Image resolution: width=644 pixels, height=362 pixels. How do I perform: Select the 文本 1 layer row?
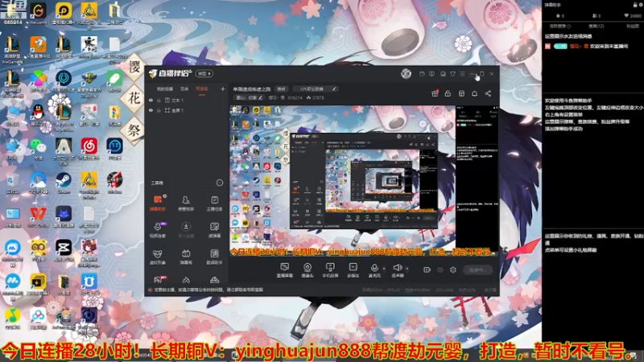[x=187, y=100]
